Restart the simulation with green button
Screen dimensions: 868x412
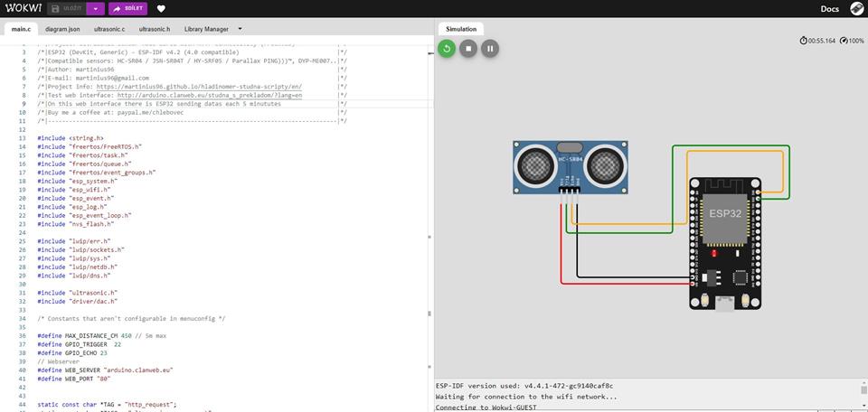tap(446, 49)
